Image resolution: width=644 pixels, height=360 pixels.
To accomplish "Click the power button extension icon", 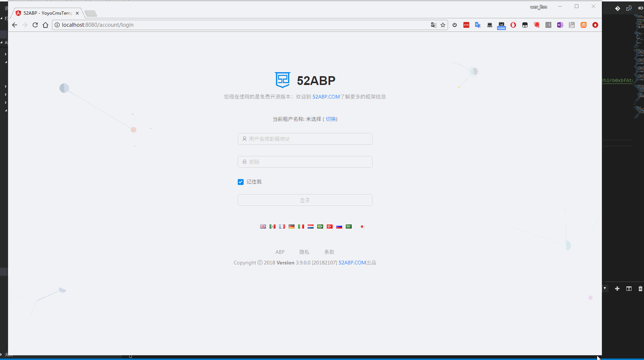I will click(455, 25).
